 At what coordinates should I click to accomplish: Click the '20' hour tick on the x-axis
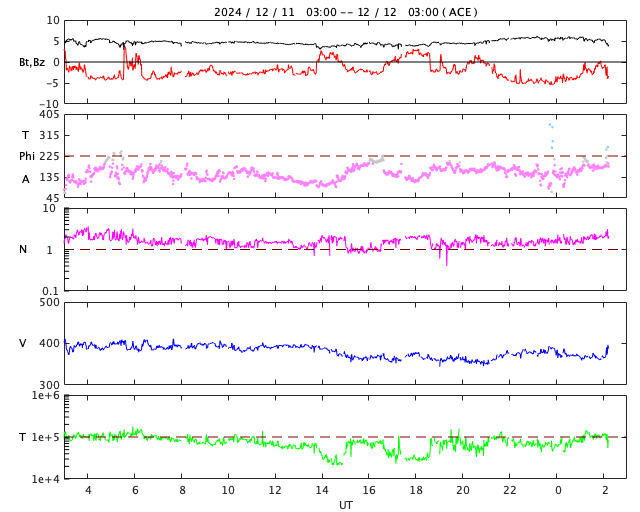click(463, 490)
